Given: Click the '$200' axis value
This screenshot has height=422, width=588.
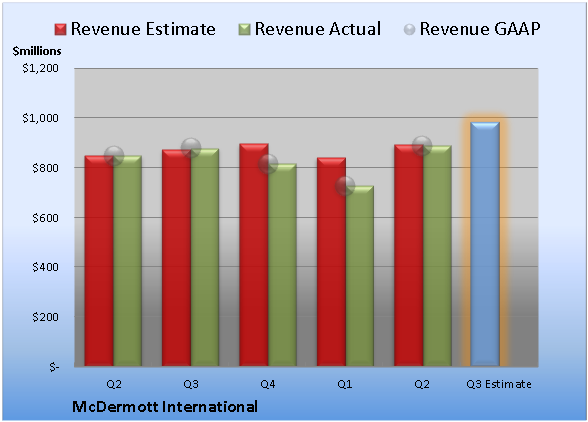Looking at the screenshot, I should click(x=45, y=317).
